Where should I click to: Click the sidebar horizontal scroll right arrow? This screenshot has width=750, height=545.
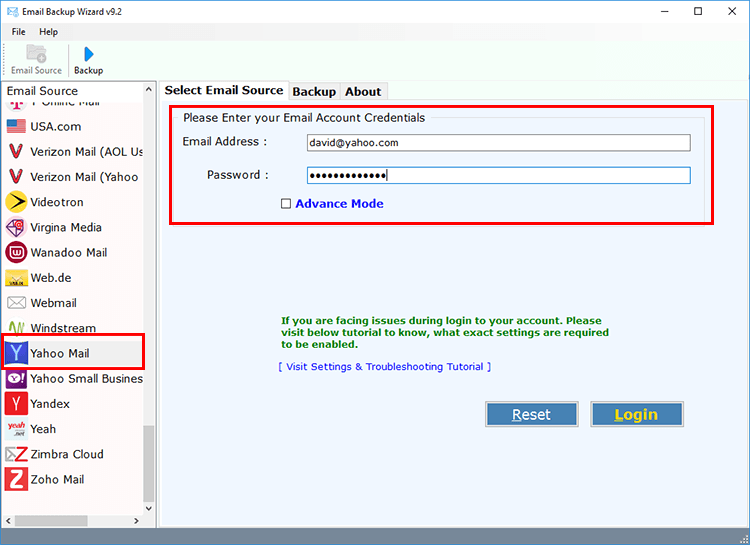[x=137, y=521]
